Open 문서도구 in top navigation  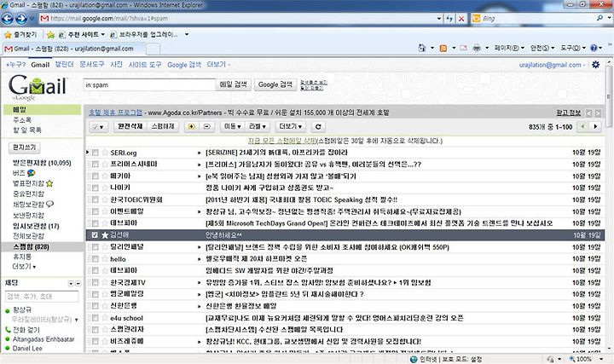(91, 64)
